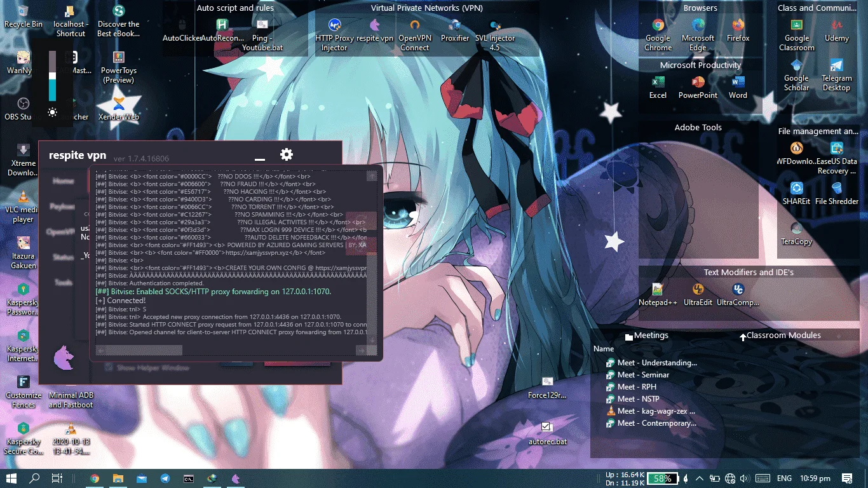Open Meet - kag-wagr-zex entry
This screenshot has height=488, width=868.
pos(651,411)
